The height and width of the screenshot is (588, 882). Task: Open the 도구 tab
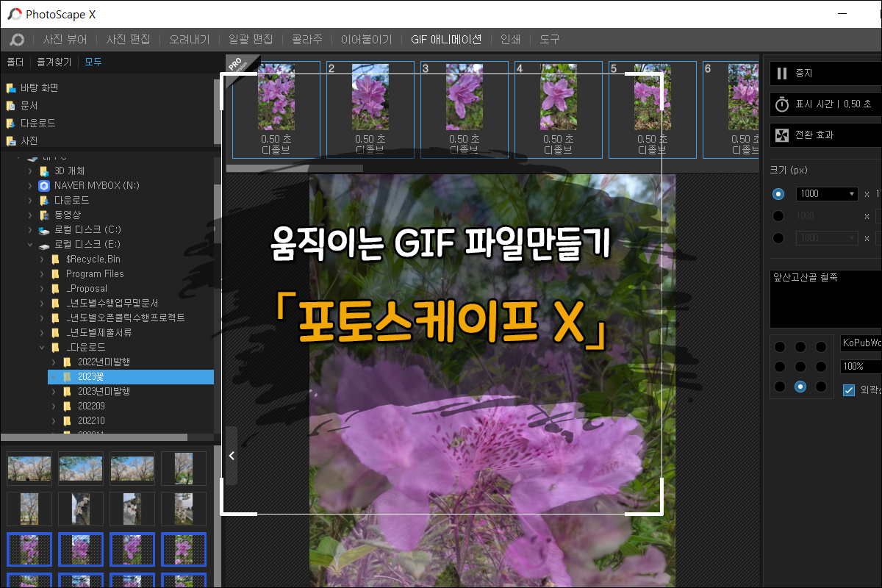click(550, 40)
